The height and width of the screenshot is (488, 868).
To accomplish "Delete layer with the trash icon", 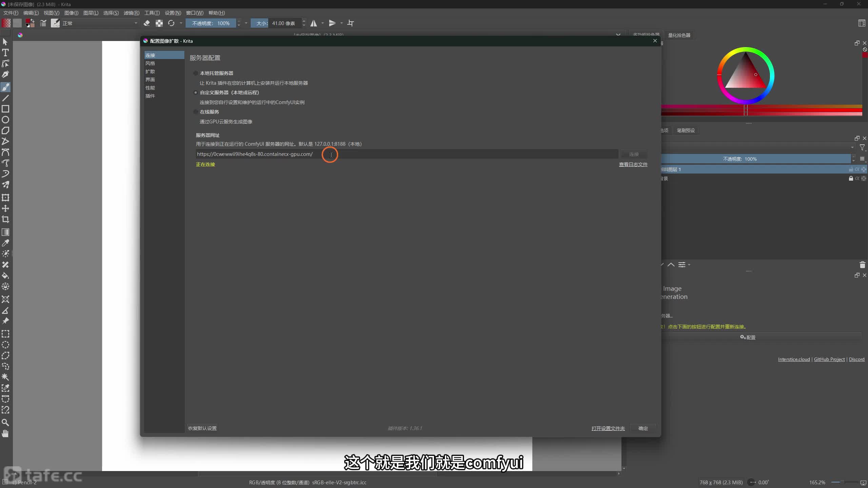I will click(x=863, y=265).
